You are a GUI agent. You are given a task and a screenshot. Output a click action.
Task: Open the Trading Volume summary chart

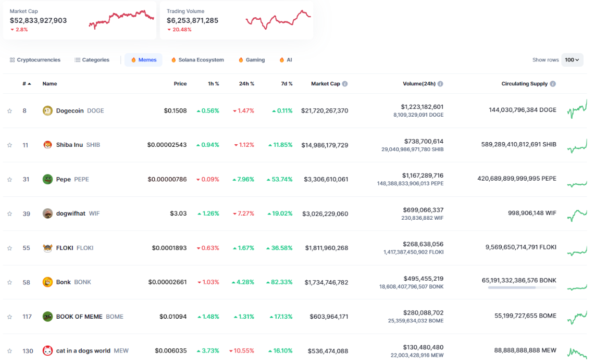[x=278, y=20]
